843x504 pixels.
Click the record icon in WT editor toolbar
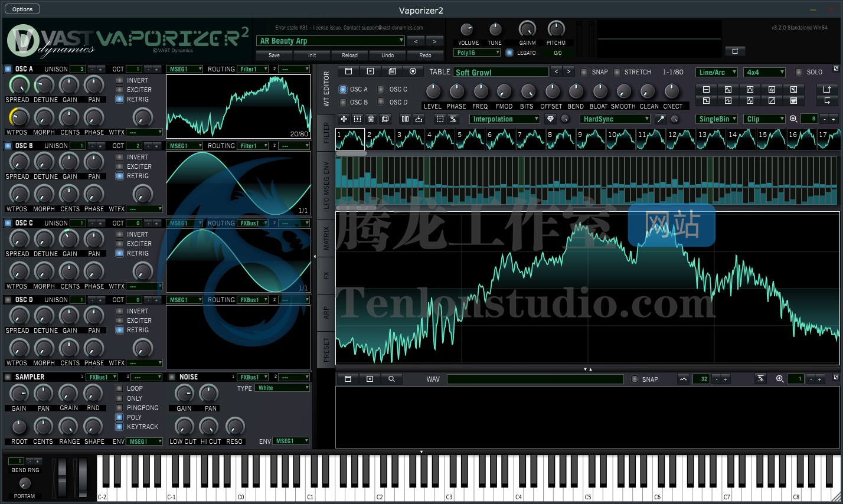(x=413, y=71)
